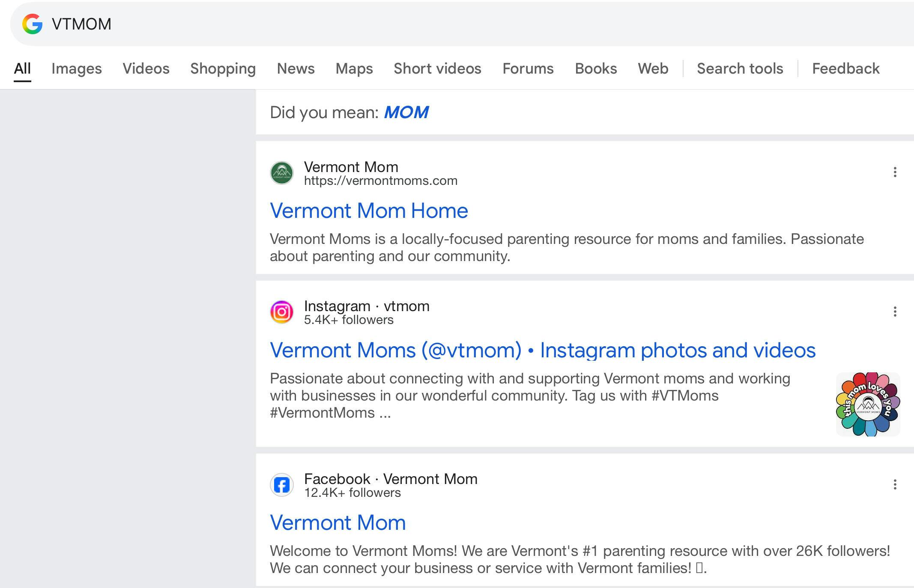Click the Google logo icon

click(x=33, y=24)
